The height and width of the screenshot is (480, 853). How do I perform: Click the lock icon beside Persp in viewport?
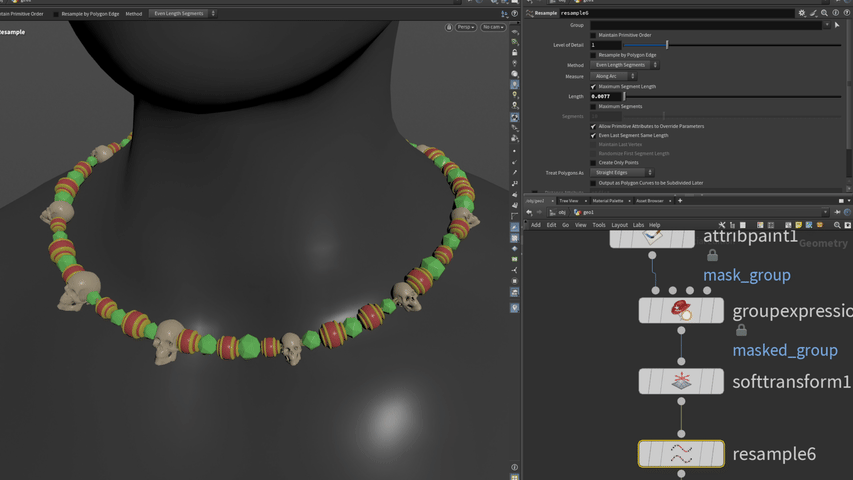449,27
